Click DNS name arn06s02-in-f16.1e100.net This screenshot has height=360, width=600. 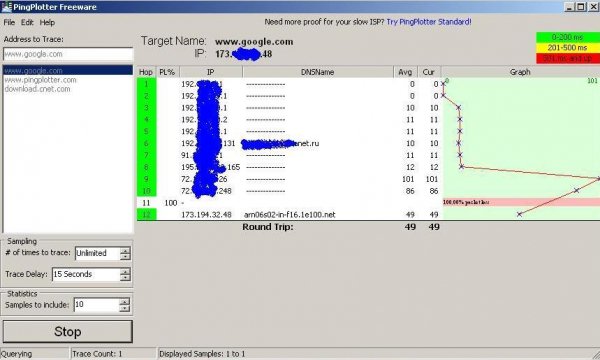pos(290,215)
